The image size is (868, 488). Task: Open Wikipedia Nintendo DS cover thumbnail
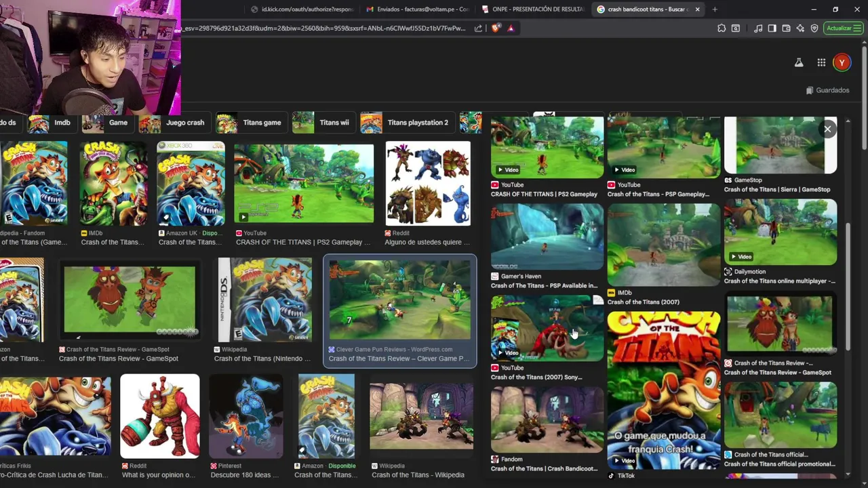263,300
